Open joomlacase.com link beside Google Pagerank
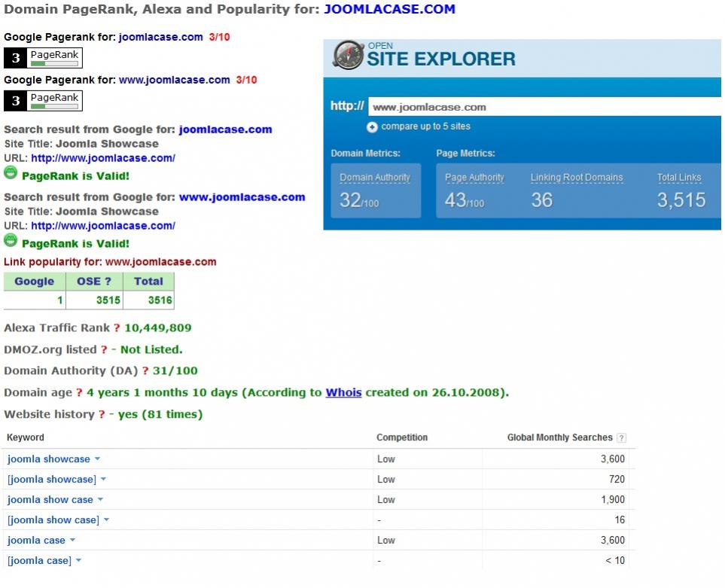Image resolution: width=725 pixels, height=588 pixels. point(160,37)
